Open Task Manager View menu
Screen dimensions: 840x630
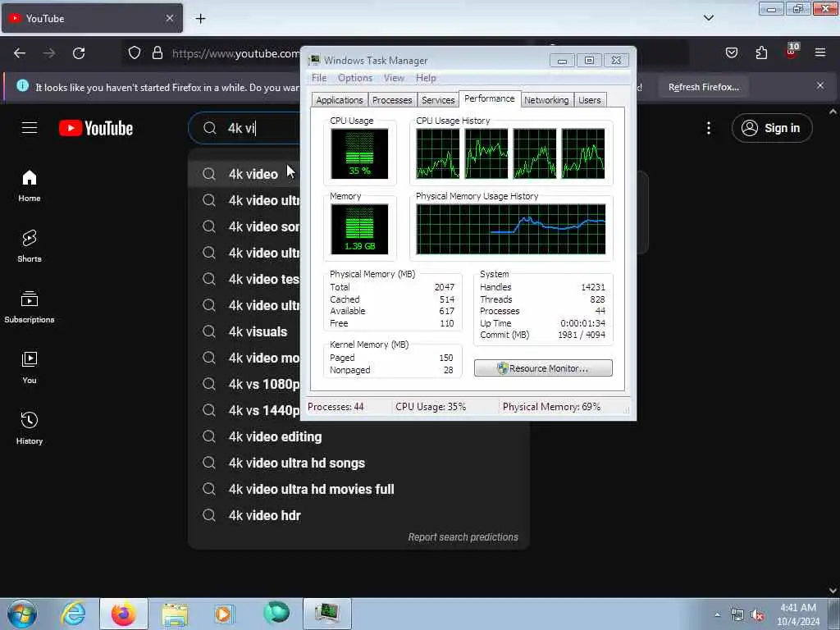point(394,78)
